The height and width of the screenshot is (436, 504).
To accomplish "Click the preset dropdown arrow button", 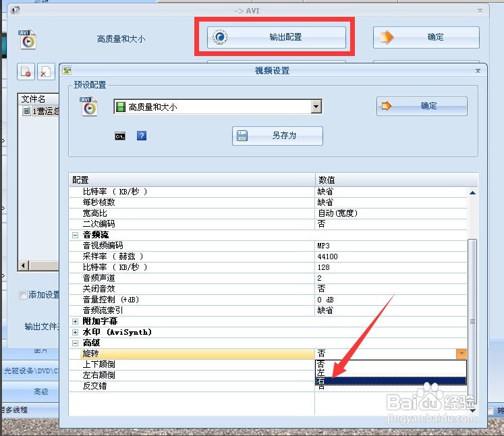I will pos(316,107).
